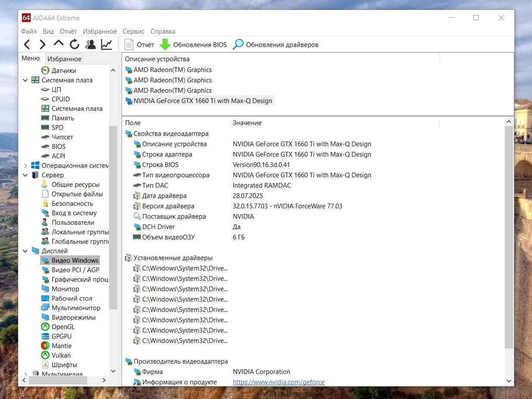
Task: Select the first AMD Radeon(TM) Graphics device
Action: pos(169,70)
